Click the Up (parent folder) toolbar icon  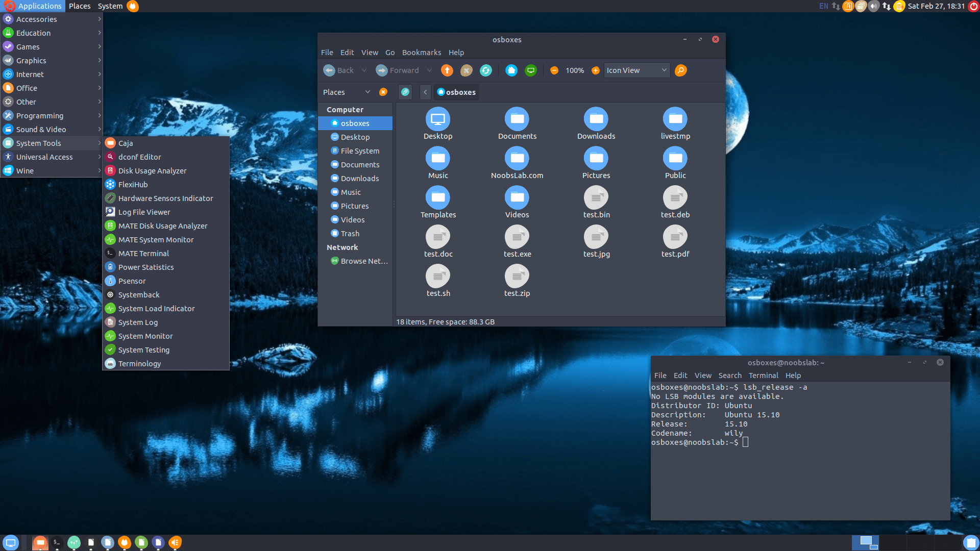pyautogui.click(x=447, y=70)
